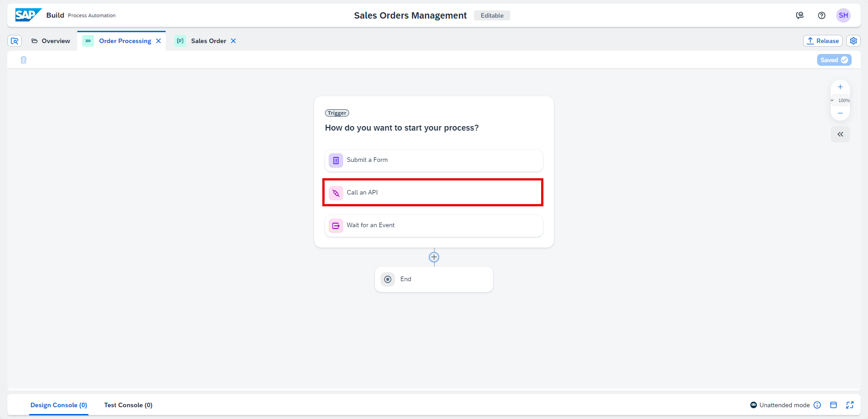Click the Submit a Form icon
Image resolution: width=868 pixels, height=419 pixels.
click(336, 161)
